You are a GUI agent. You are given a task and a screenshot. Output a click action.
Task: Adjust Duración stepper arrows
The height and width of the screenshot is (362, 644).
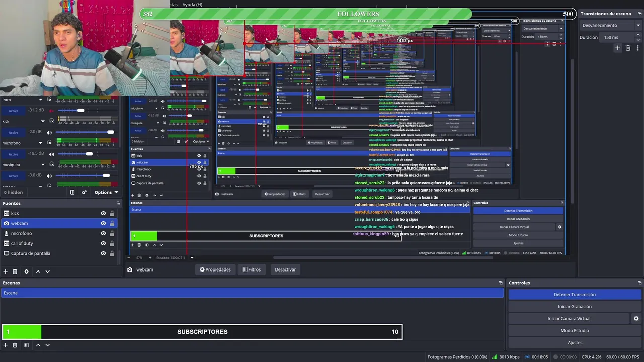point(638,37)
